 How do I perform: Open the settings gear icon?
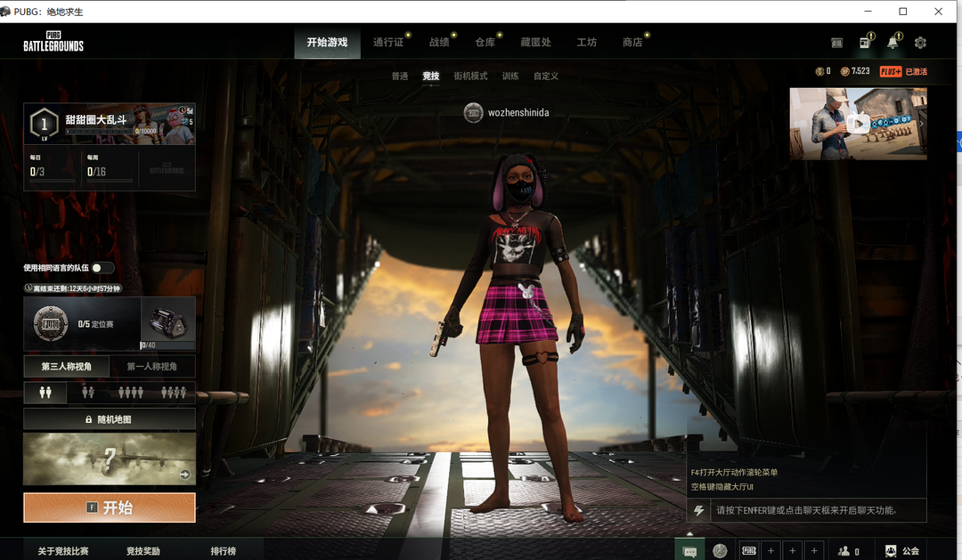pyautogui.click(x=920, y=43)
